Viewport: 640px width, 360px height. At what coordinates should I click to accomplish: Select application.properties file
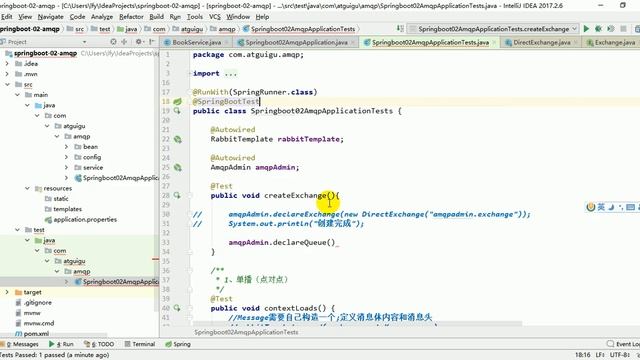[x=80, y=220]
